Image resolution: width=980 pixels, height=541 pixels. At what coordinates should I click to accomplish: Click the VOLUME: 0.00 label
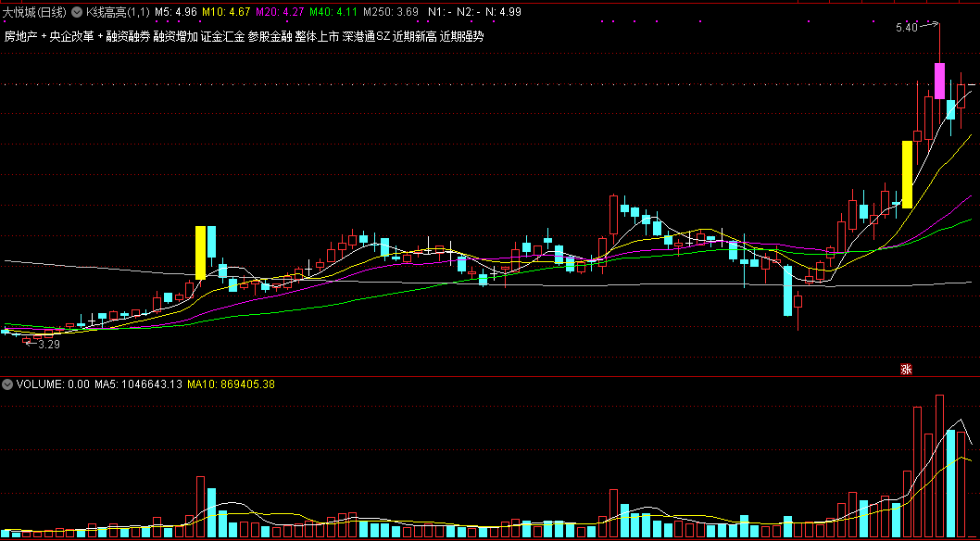point(53,384)
